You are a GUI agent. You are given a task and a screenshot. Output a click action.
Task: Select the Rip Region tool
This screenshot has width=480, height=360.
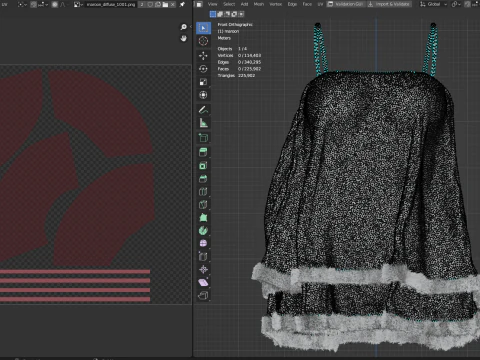[x=203, y=295]
